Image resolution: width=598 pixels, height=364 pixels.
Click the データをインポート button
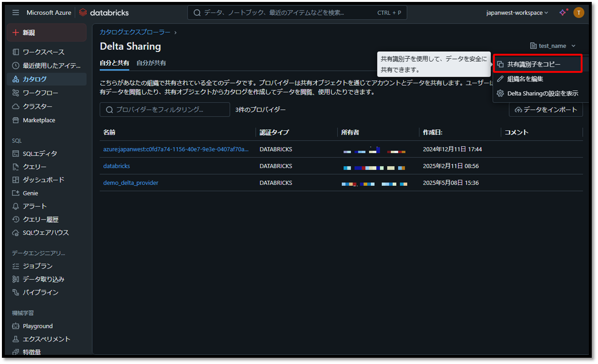(x=546, y=110)
